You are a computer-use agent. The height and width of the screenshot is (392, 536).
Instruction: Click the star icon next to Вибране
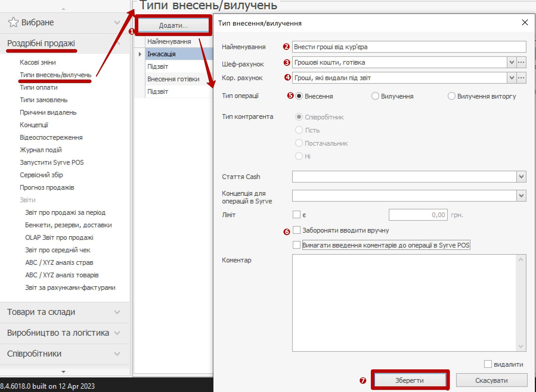pos(13,22)
